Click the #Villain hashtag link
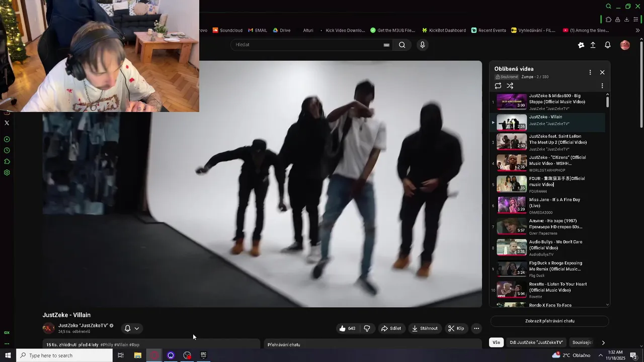This screenshot has height=362, width=644. click(121, 345)
